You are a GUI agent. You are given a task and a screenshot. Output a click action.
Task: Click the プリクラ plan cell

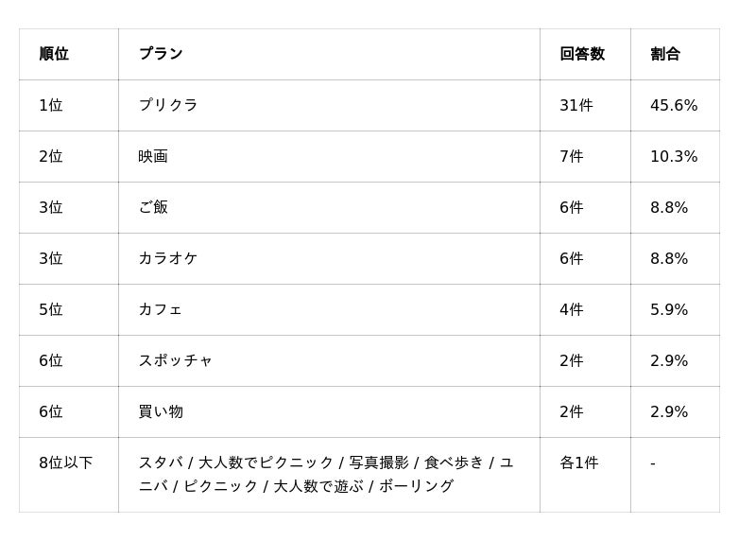point(168,105)
